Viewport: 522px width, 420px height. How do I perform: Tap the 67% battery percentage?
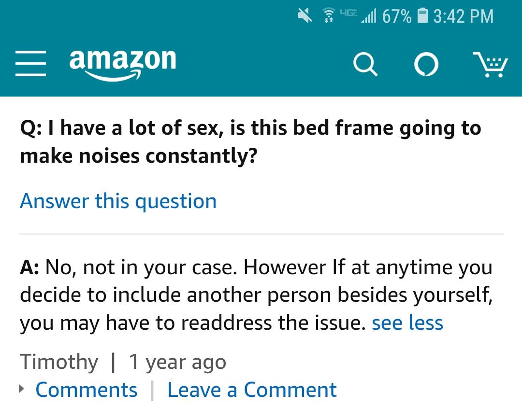click(x=396, y=16)
